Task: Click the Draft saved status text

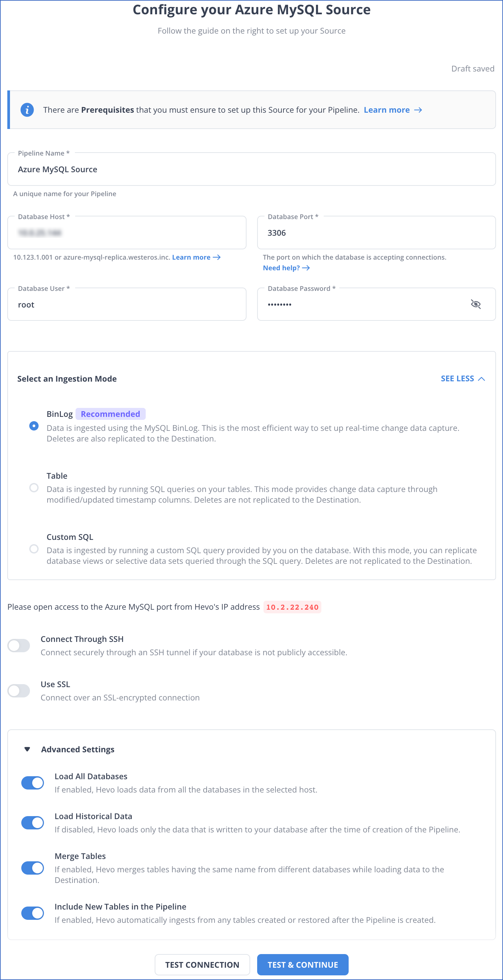Action: click(x=472, y=69)
